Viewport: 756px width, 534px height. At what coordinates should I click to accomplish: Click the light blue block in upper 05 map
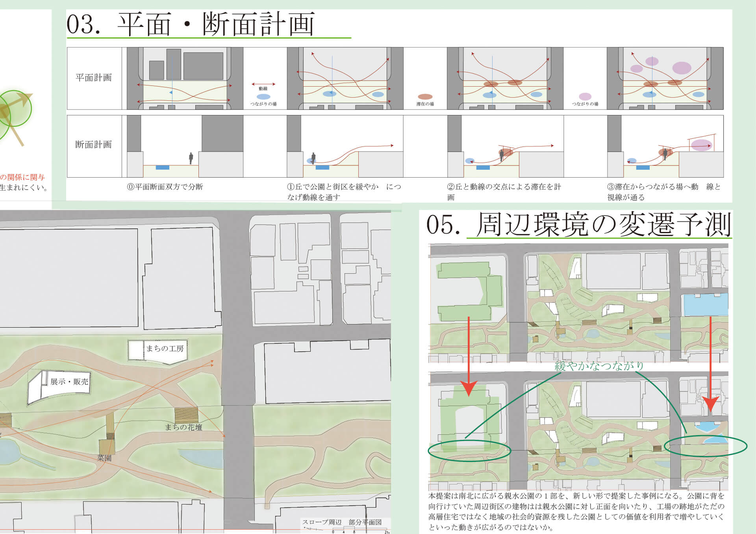pyautogui.click(x=706, y=304)
